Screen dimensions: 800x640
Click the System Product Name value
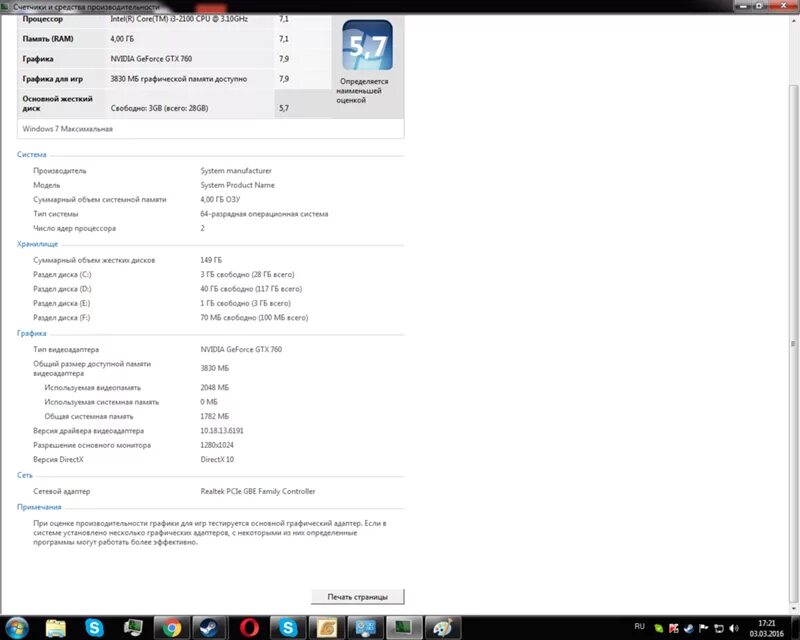pyautogui.click(x=237, y=185)
